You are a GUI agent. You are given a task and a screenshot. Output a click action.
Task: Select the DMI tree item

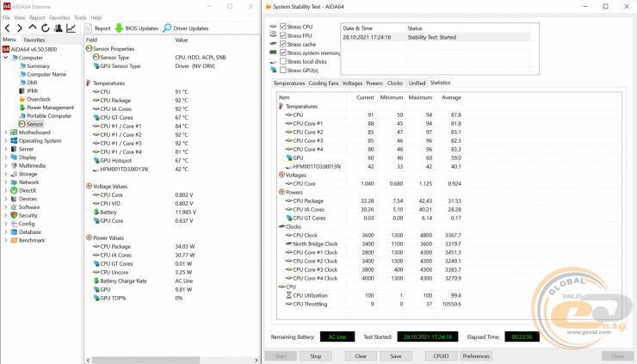pos(32,83)
